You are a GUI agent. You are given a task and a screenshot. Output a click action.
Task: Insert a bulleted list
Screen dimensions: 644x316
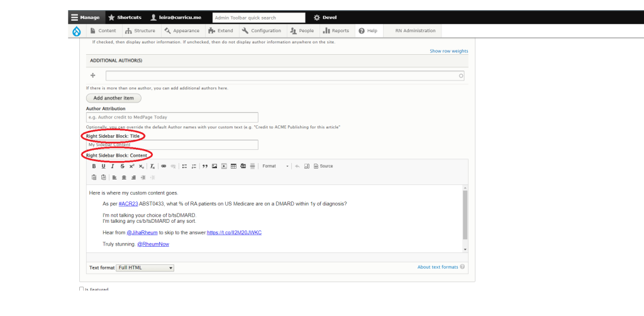tap(184, 166)
